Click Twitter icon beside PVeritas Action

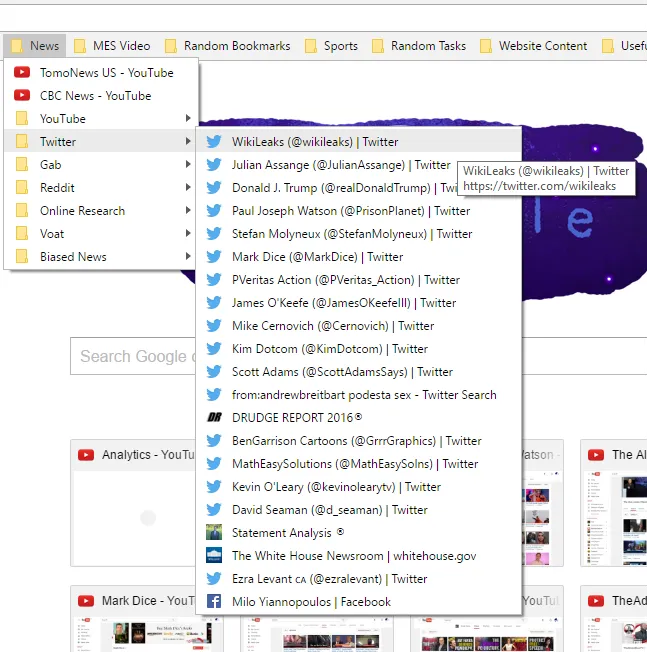click(x=214, y=280)
